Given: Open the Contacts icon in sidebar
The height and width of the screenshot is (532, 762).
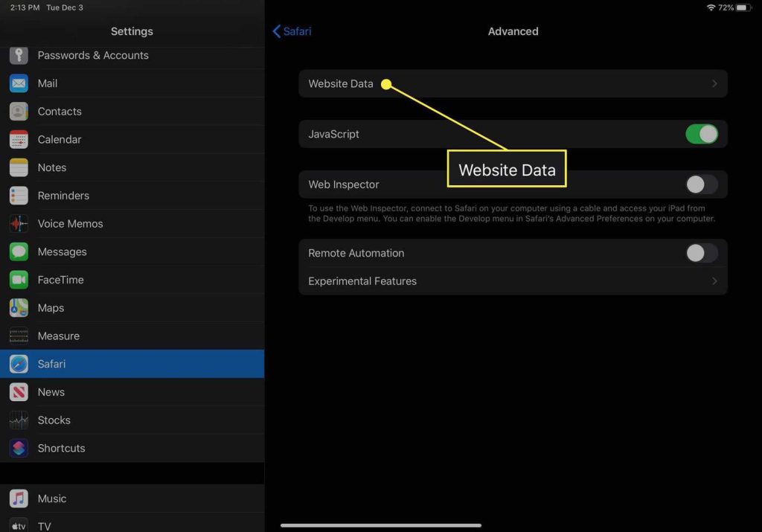Looking at the screenshot, I should coord(19,112).
